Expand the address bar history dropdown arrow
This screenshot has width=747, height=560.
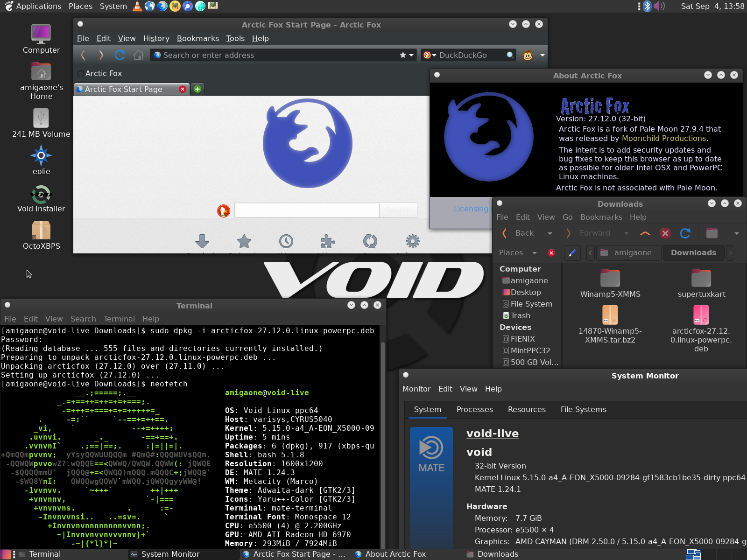(x=411, y=55)
